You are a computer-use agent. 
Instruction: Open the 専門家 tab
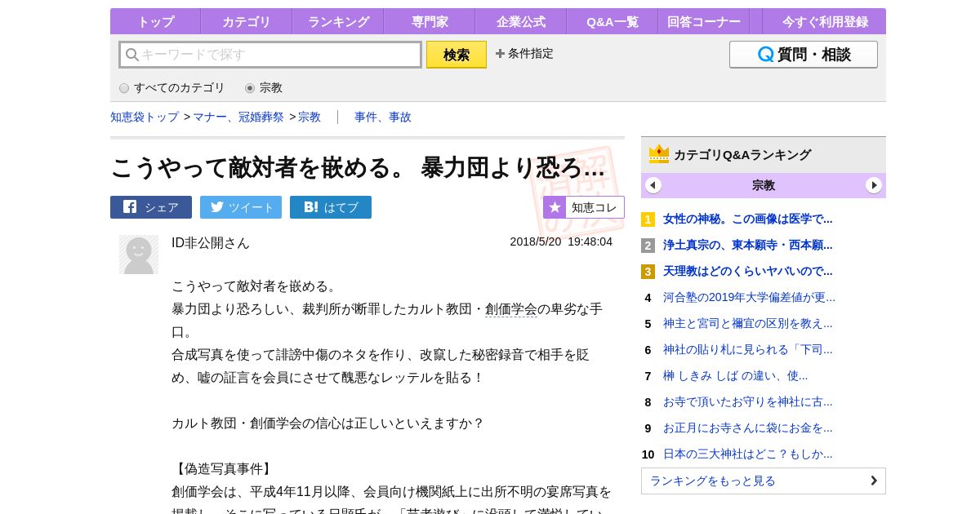coord(430,22)
